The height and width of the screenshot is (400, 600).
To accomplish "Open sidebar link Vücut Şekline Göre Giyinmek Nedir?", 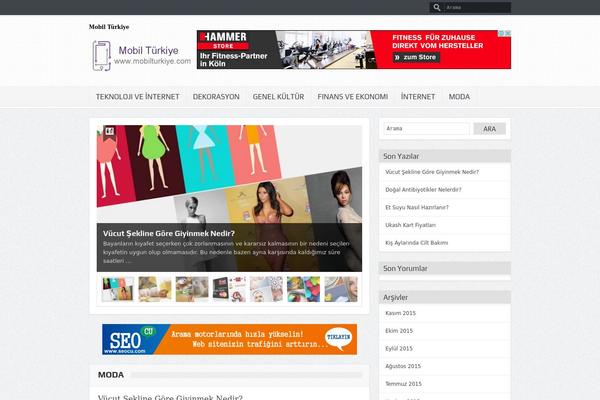I will (432, 172).
